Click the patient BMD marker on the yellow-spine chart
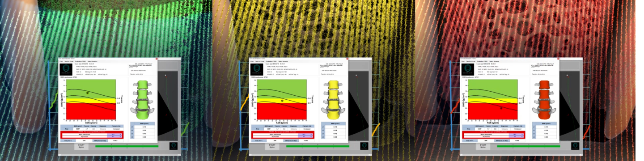Screen dimensions: 644x161 coord(282,101)
